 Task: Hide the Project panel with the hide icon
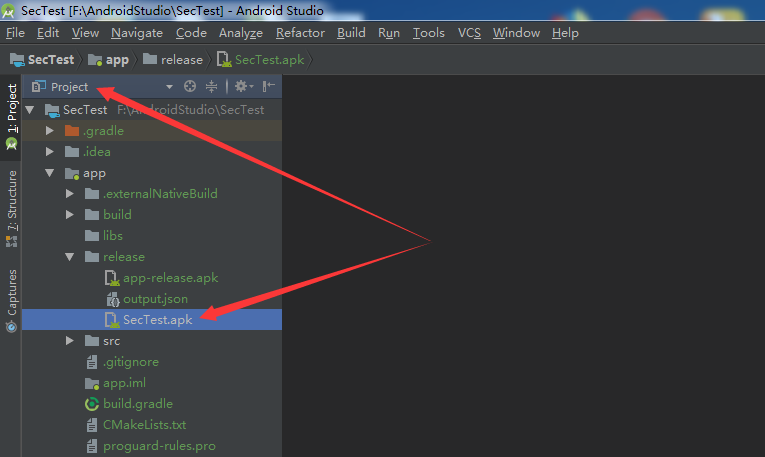(x=269, y=87)
